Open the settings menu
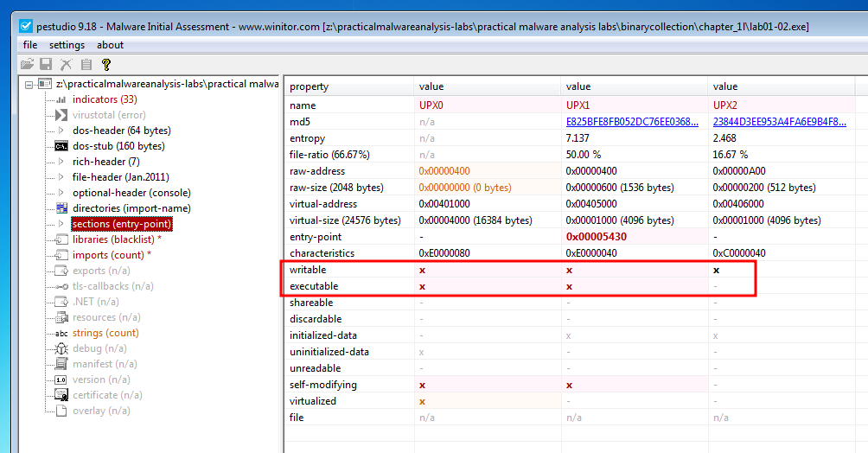Viewport: 868px width, 453px height. click(x=67, y=45)
